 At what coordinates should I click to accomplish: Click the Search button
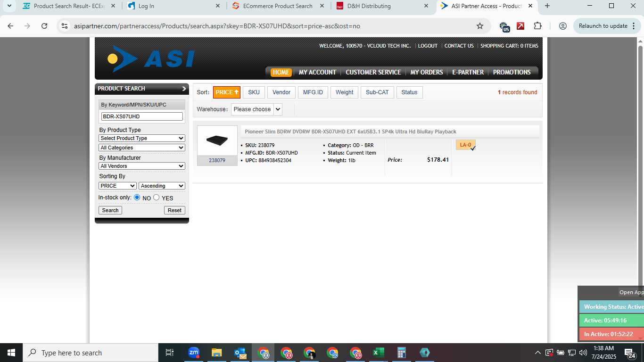[110, 210]
